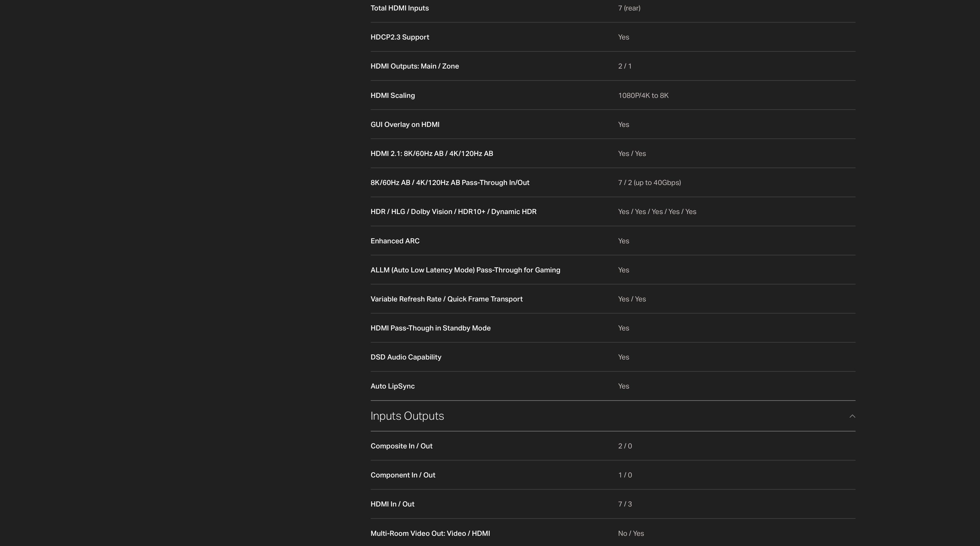Select the Composite In / Out label
Viewport: 980px width, 546px height.
pos(401,446)
